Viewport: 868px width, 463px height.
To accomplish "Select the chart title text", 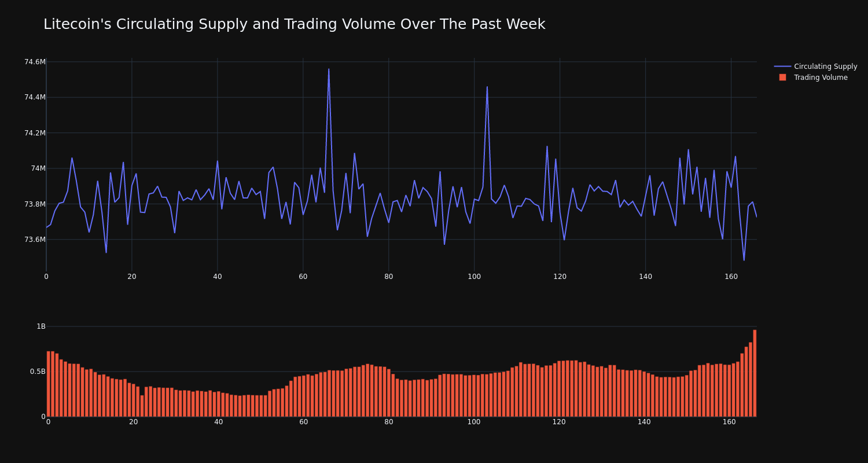I will point(294,24).
